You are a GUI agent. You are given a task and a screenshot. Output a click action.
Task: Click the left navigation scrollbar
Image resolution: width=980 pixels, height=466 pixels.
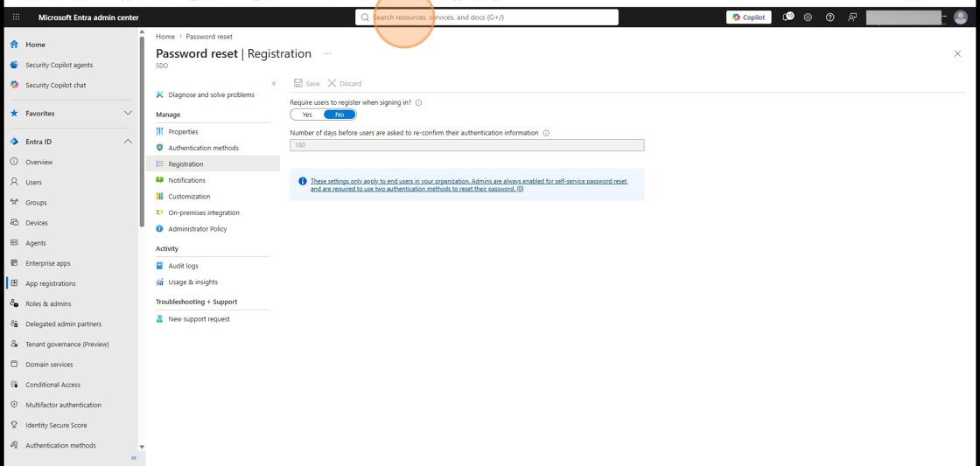tap(142, 131)
